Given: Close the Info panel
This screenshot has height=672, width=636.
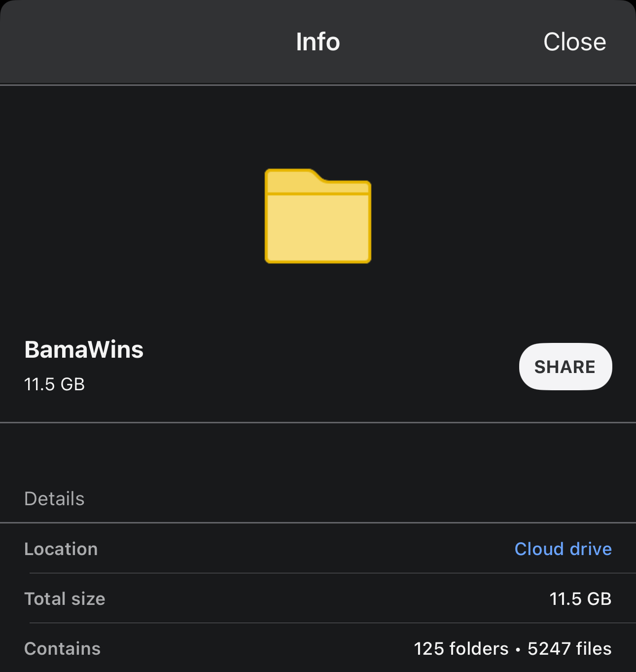Looking at the screenshot, I should pos(575,42).
